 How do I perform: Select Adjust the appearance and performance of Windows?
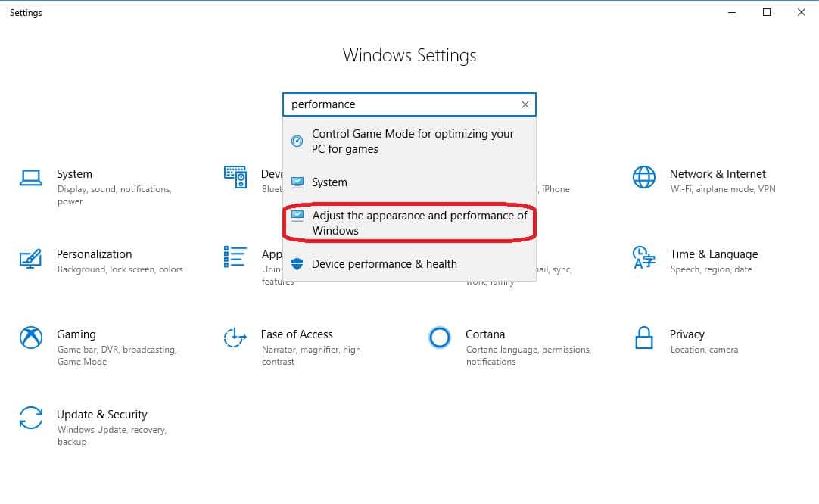click(x=409, y=223)
